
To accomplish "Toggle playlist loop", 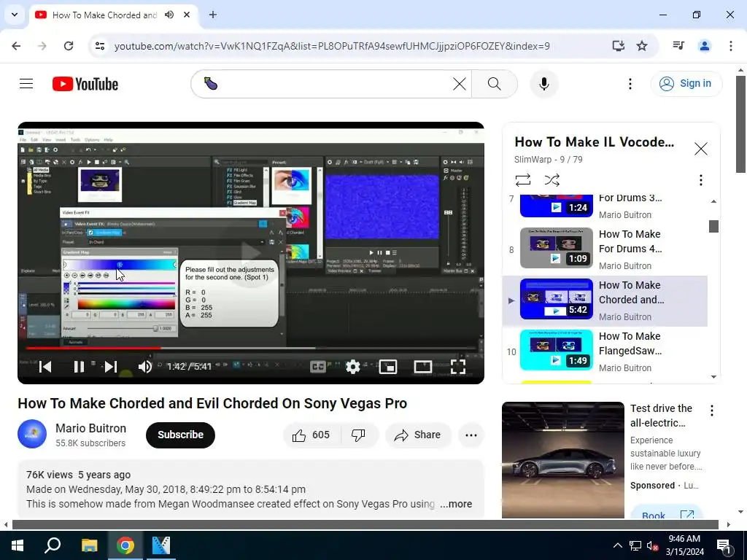I will (522, 180).
